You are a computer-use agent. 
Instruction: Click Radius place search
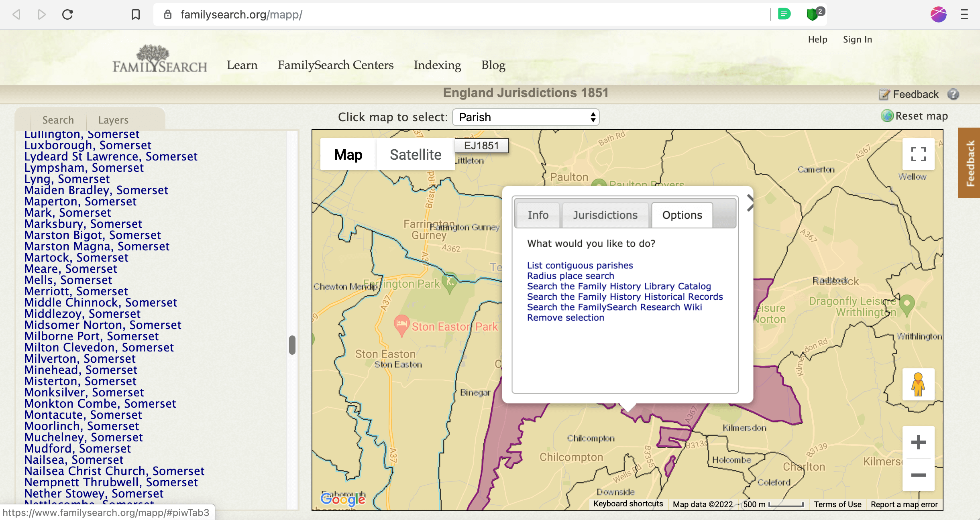(570, 276)
